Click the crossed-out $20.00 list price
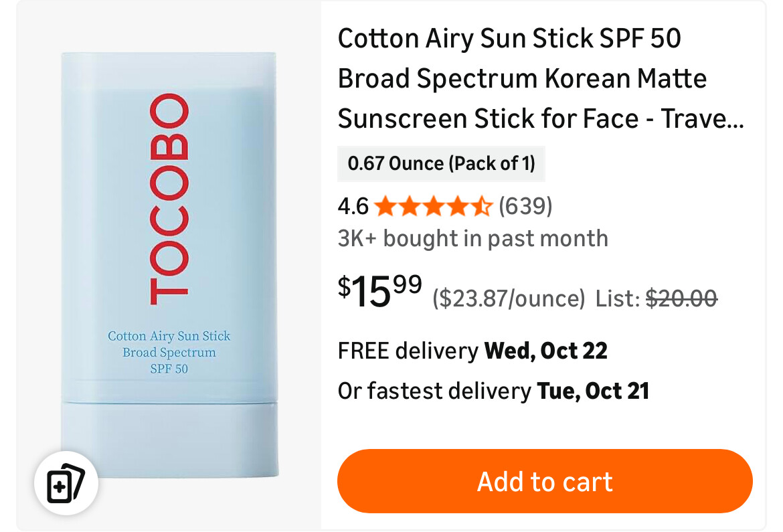783x532 pixels. pyautogui.click(x=681, y=298)
